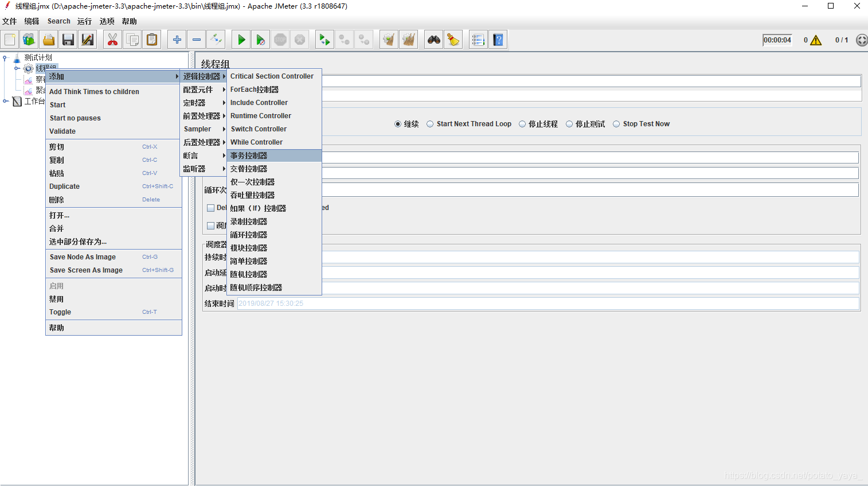The image size is (868, 486).
Task: Expand the 前置处理器 submenu
Action: (204, 116)
